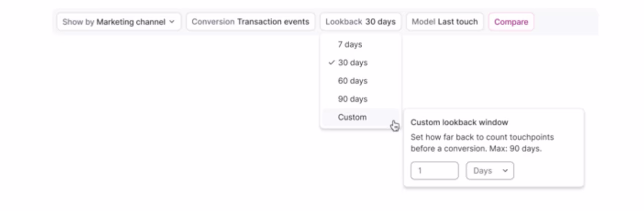644x211 pixels.
Task: Open the Conversion Transaction events filter
Action: [251, 22]
